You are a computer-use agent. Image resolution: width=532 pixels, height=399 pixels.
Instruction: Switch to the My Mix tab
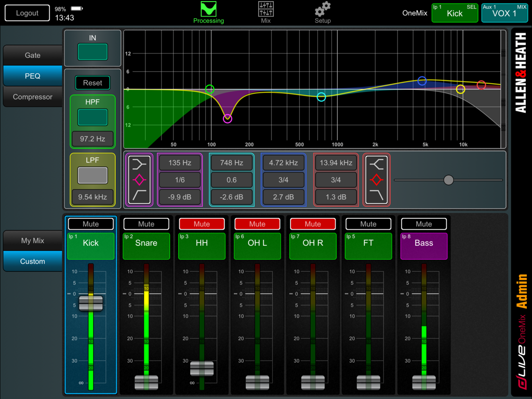(x=32, y=241)
